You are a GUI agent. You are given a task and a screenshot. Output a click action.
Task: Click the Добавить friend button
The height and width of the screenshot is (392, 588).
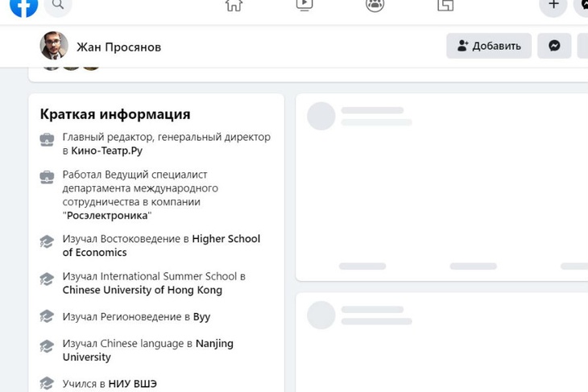click(489, 46)
